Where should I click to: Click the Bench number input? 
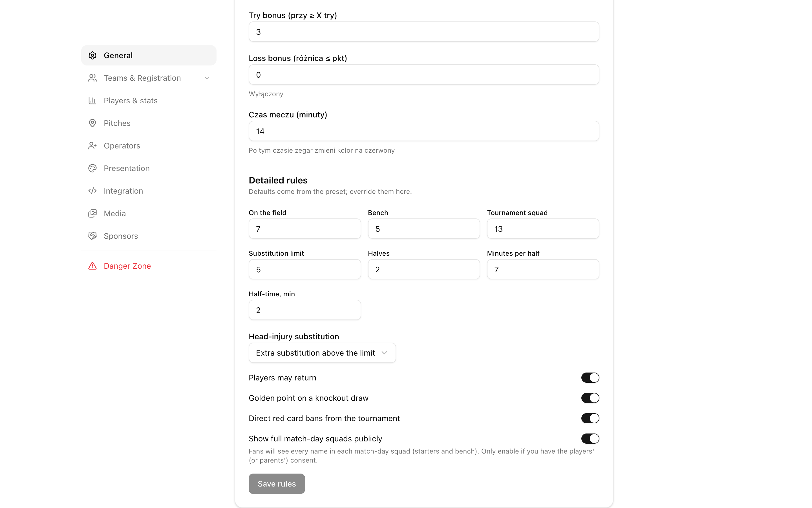tap(424, 229)
